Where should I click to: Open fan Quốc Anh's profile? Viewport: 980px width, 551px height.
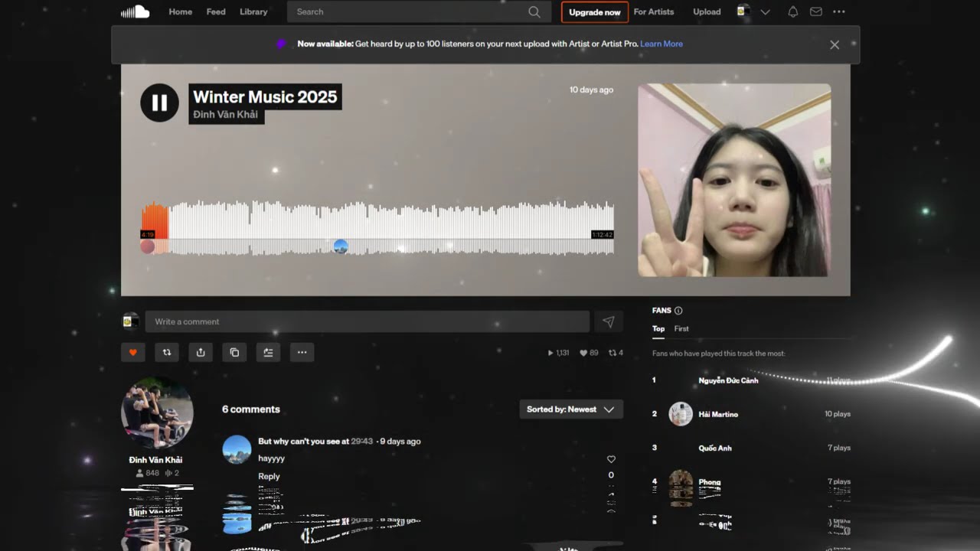click(x=715, y=448)
